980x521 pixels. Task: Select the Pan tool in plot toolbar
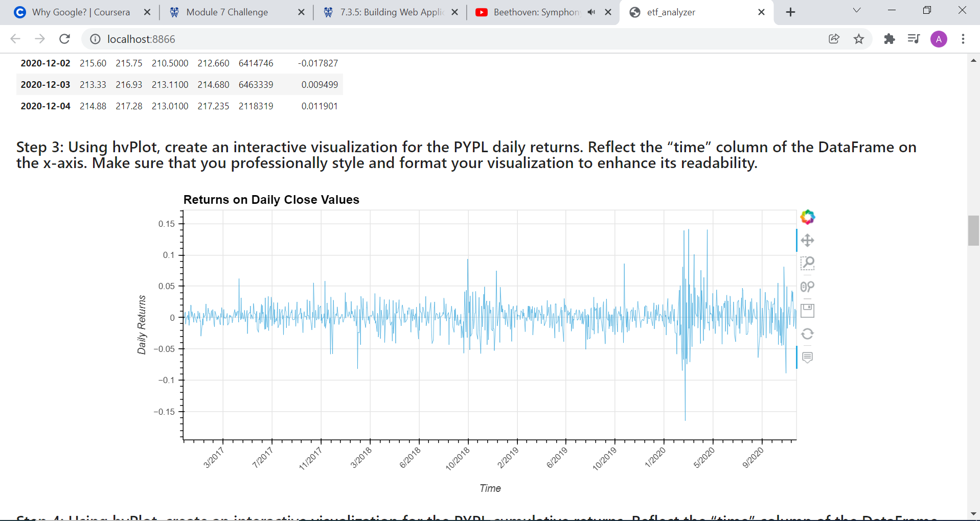point(807,241)
